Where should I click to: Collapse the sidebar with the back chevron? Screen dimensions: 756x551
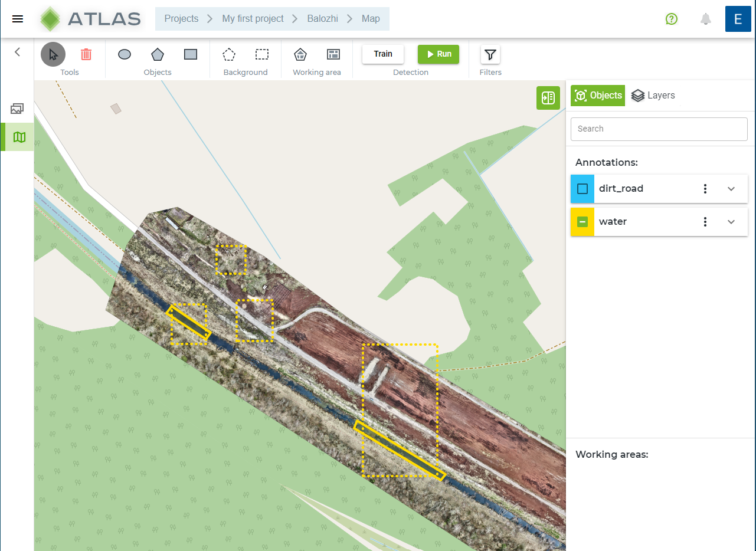(x=17, y=52)
